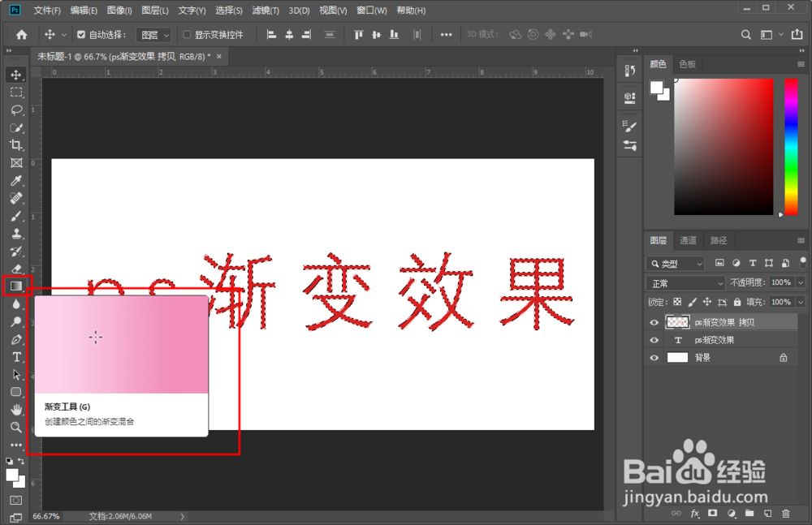Open the Search icon at top right

(745, 34)
